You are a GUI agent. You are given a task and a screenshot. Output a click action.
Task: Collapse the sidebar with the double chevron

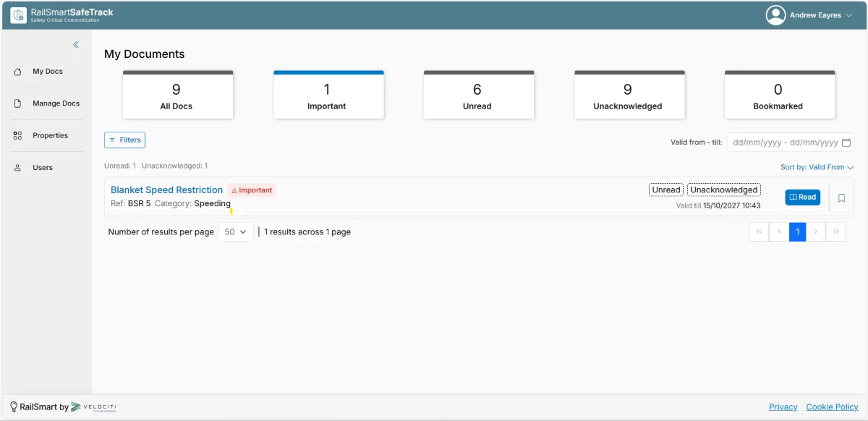[75, 44]
